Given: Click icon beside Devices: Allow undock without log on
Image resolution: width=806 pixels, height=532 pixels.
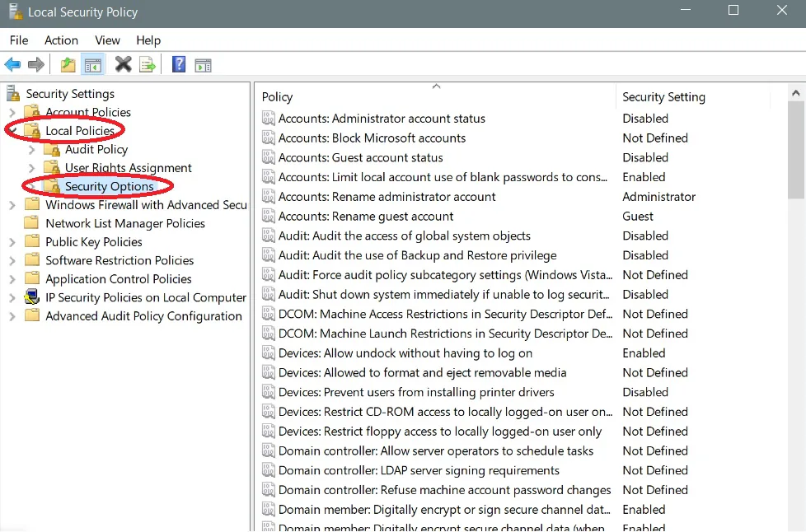Looking at the screenshot, I should click(x=269, y=352).
